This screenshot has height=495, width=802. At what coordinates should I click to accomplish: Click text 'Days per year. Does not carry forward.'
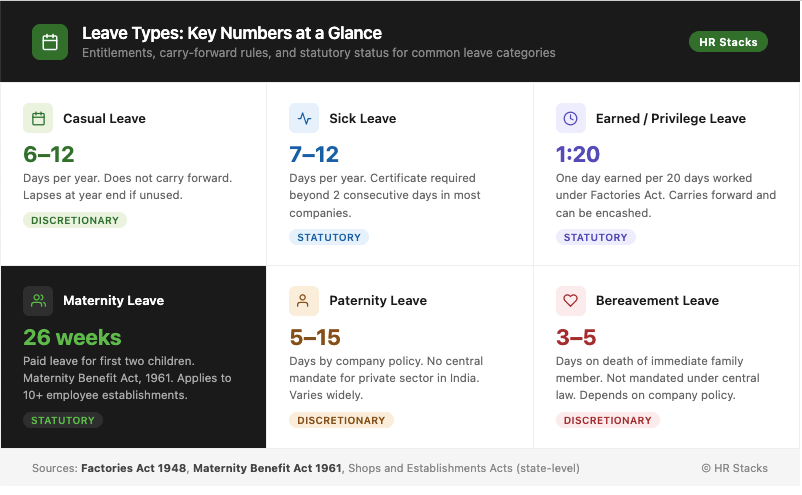point(127,178)
